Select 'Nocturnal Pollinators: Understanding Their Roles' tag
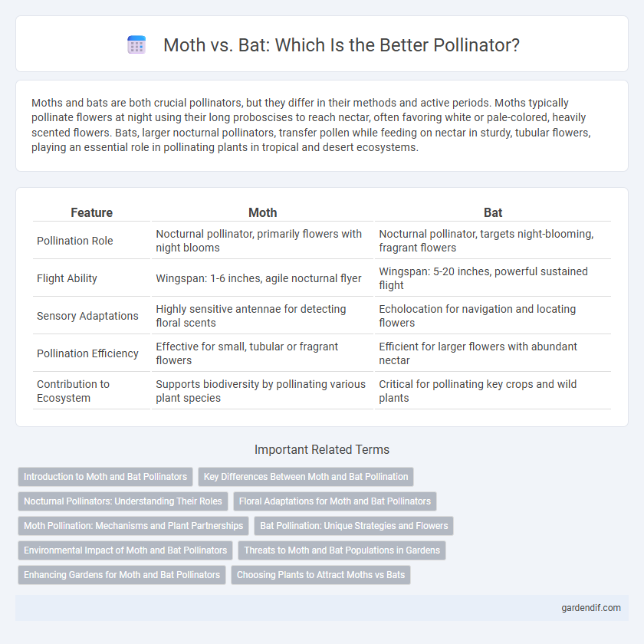Image resolution: width=644 pixels, height=644 pixels. (x=123, y=501)
